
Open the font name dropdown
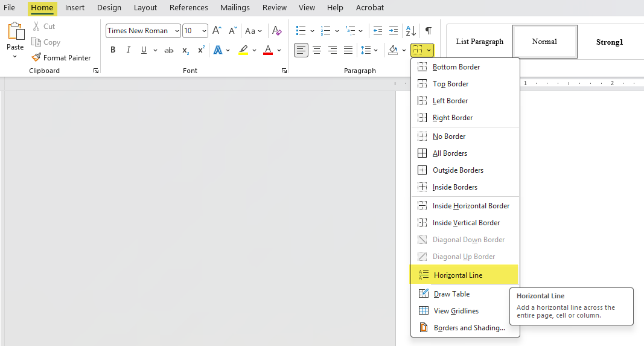(x=177, y=31)
